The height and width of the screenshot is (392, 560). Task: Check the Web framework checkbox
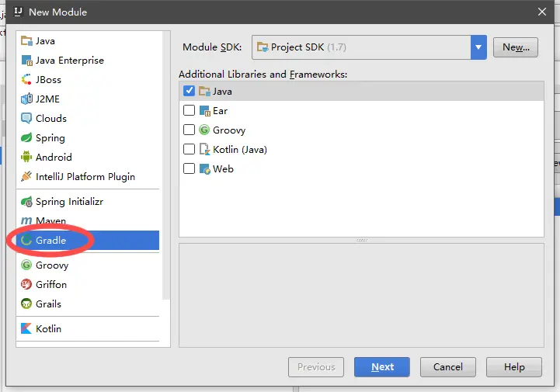click(189, 168)
